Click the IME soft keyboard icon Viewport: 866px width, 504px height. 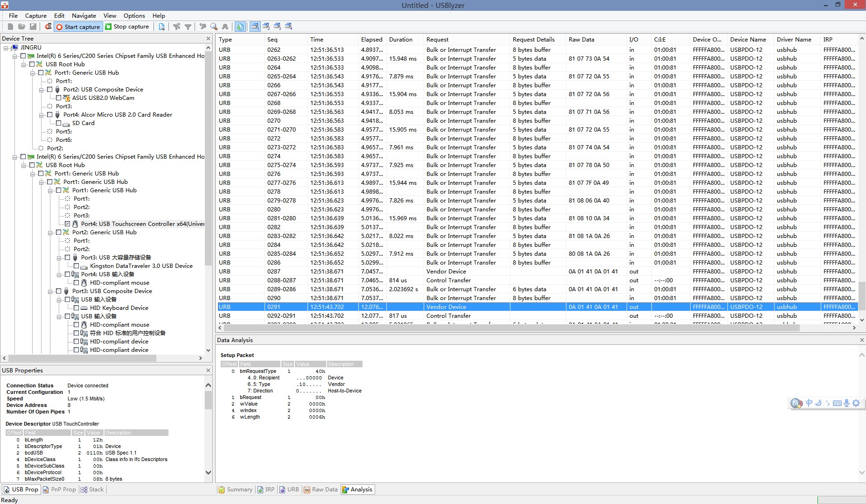837,403
